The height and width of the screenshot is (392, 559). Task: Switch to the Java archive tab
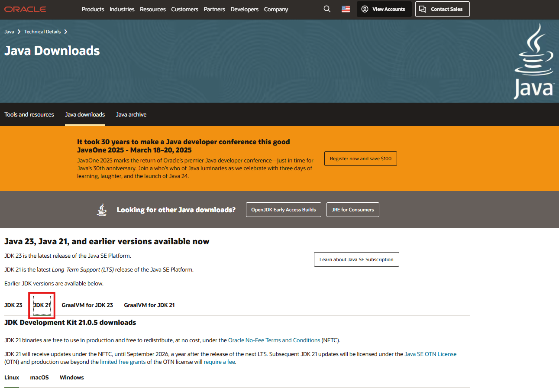[131, 114]
